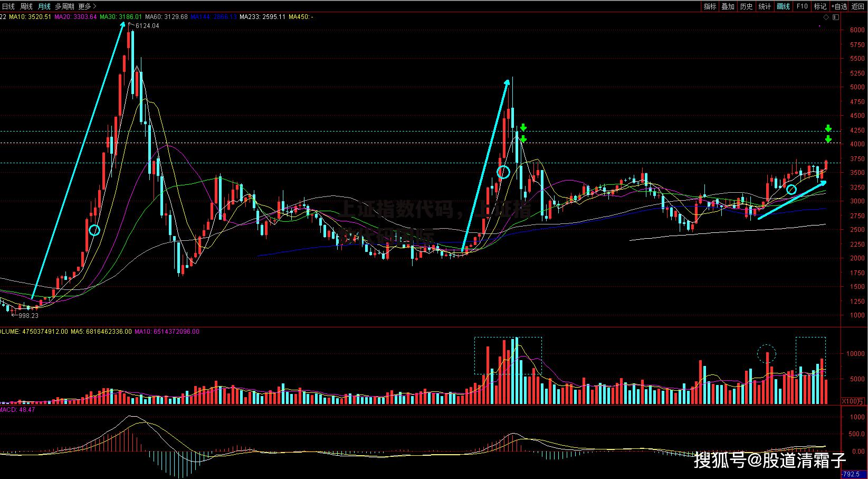Click the MA20: 3303.64 indicator label
Image resolution: width=868 pixels, height=479 pixels.
75,17
